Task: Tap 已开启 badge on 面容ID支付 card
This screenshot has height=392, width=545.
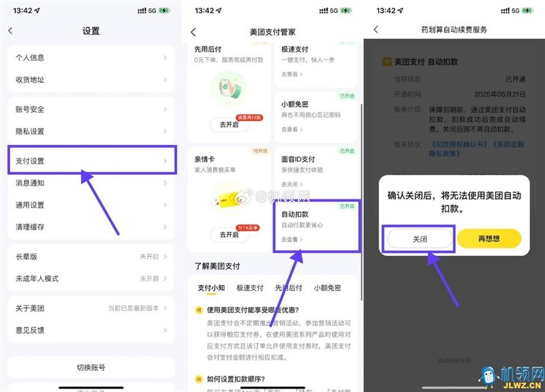Action: coord(347,151)
